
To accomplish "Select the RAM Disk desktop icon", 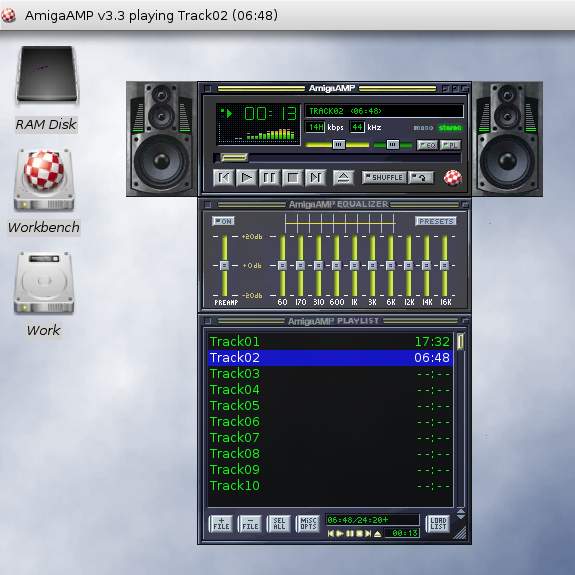I will pyautogui.click(x=47, y=75).
